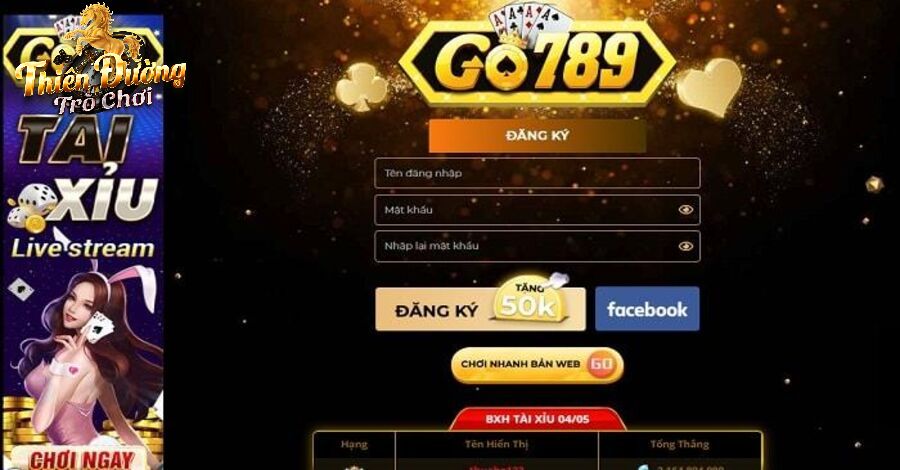Select the ĐĂNG KÝ tab header

tap(537, 136)
